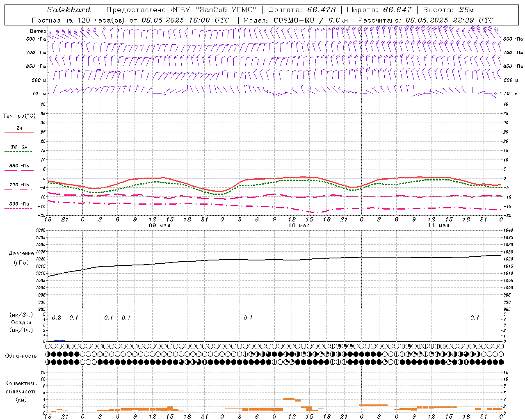Click the "Облачность" cloud cover label
This screenshot has height=420, width=525.
pyautogui.click(x=21, y=356)
